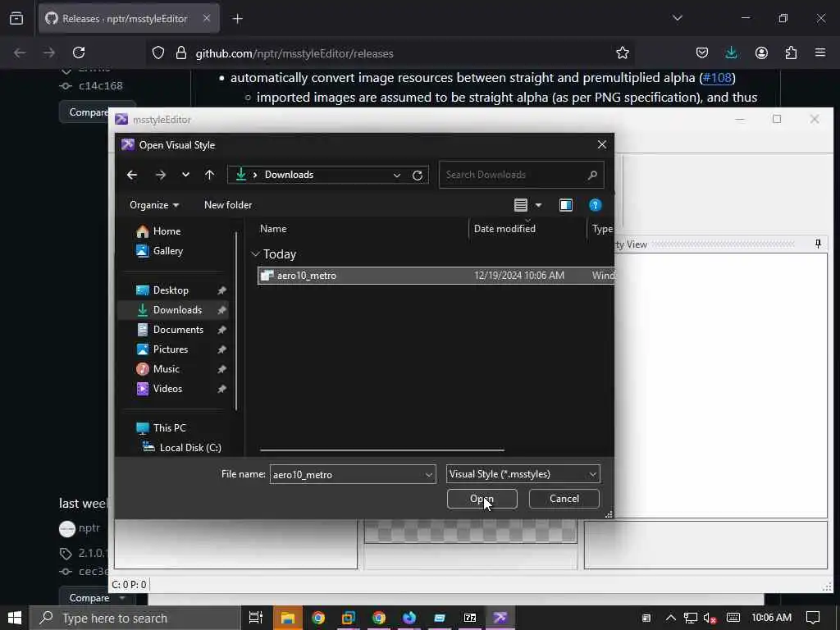840x630 pixels.
Task: Collapse the Today group
Action: [x=256, y=254]
